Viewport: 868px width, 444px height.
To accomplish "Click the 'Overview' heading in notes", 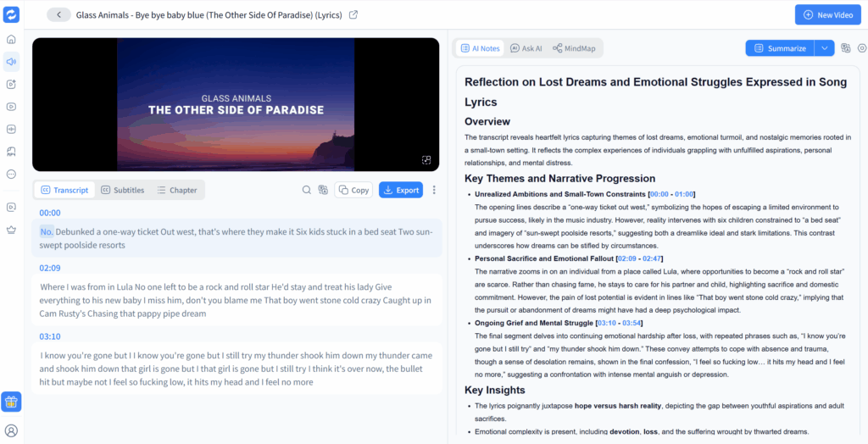I will pos(487,122).
